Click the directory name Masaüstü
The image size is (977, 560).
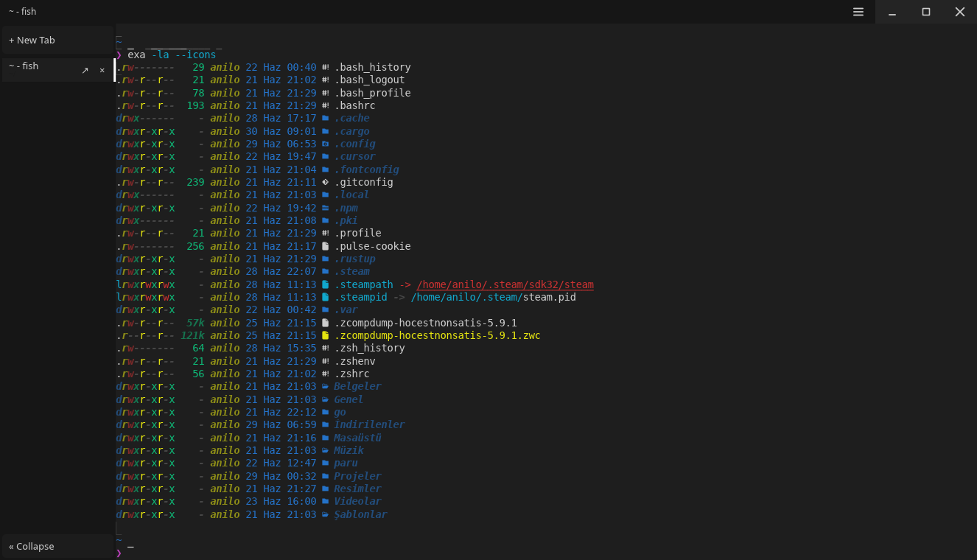(357, 438)
